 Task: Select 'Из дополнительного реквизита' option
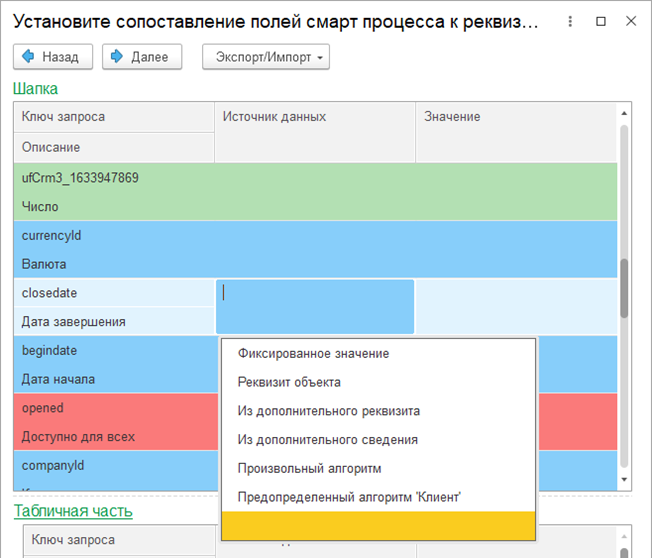pos(328,411)
